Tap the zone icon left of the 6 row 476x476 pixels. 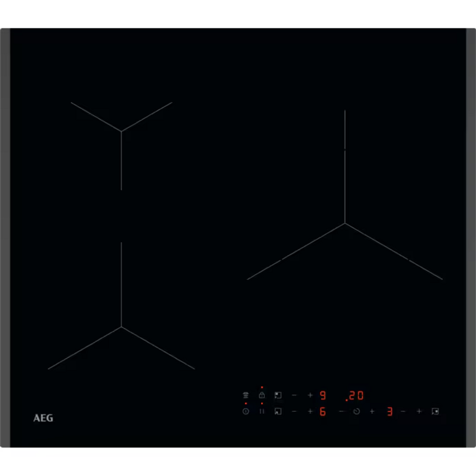[x=278, y=411]
